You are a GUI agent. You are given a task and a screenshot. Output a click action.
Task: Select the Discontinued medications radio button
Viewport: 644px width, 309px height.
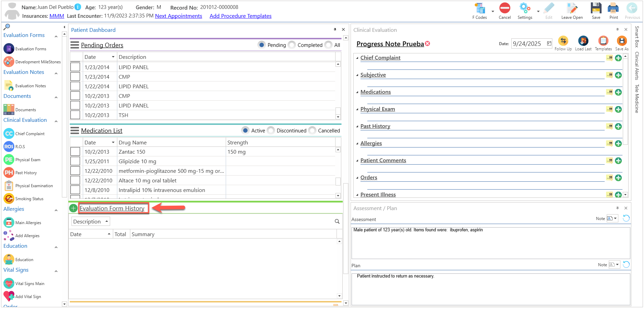271,130
